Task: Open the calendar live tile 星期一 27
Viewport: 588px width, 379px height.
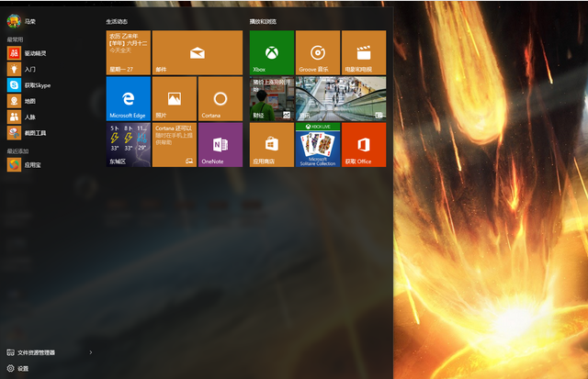Action: click(x=129, y=52)
